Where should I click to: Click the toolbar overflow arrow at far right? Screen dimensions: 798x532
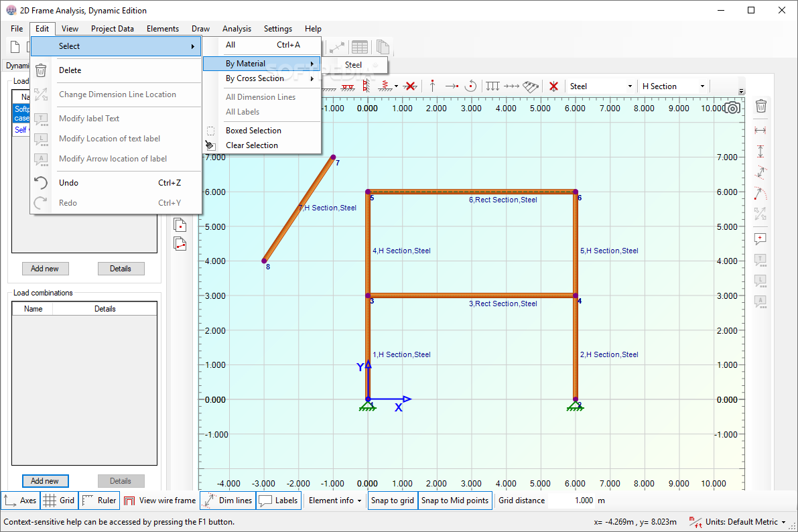click(x=742, y=92)
